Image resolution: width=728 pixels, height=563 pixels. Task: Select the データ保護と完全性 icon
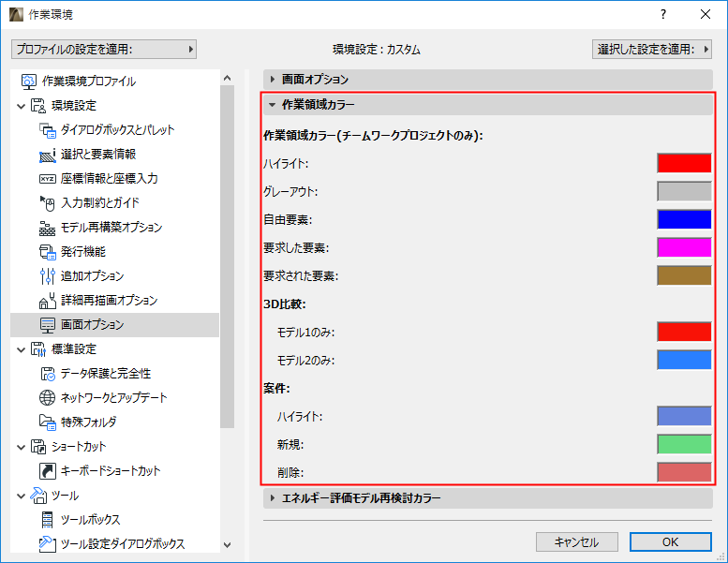(x=48, y=374)
